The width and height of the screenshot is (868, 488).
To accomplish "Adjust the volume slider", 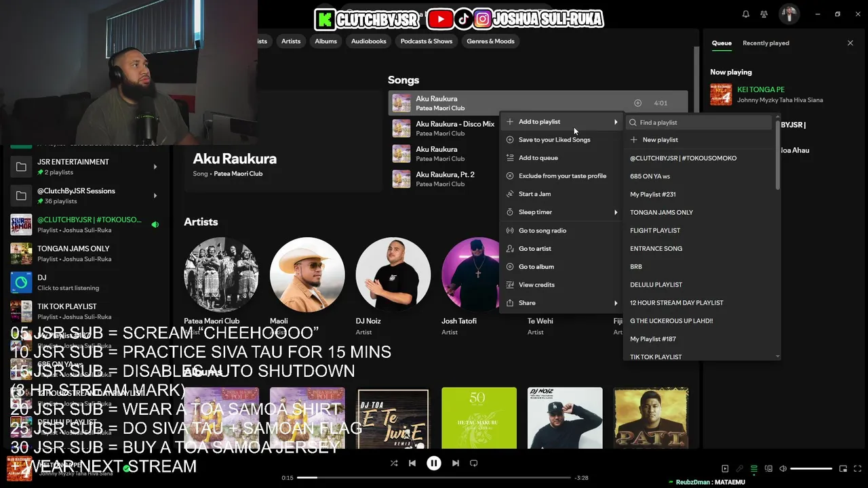I will point(811,468).
